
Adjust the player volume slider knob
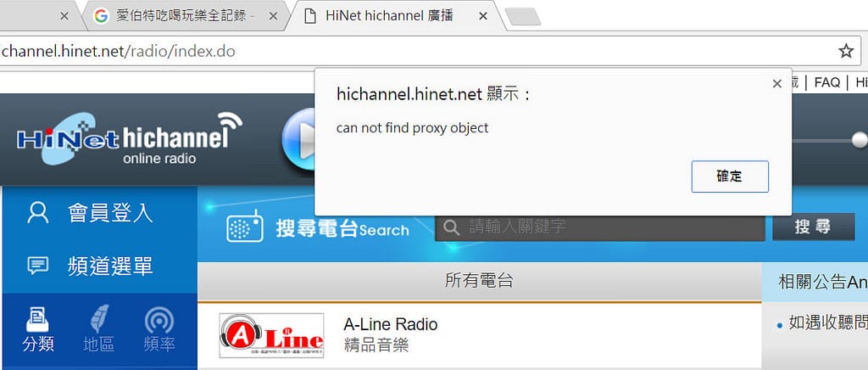(860, 139)
